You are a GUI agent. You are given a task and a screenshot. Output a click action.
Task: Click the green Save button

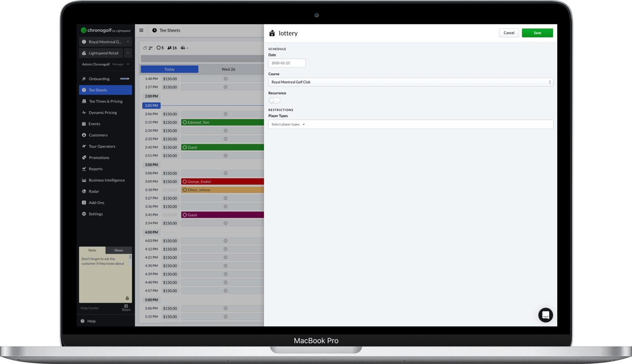click(x=537, y=33)
